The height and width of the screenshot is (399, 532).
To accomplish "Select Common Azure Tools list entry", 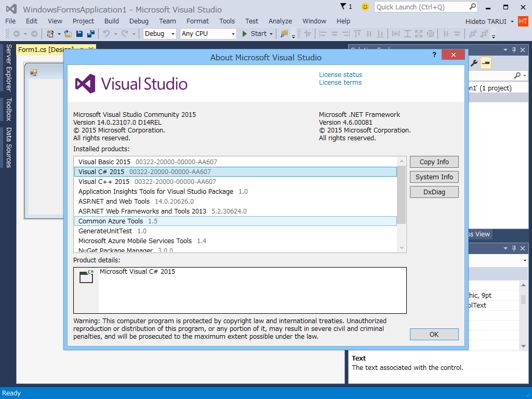I will 235,221.
